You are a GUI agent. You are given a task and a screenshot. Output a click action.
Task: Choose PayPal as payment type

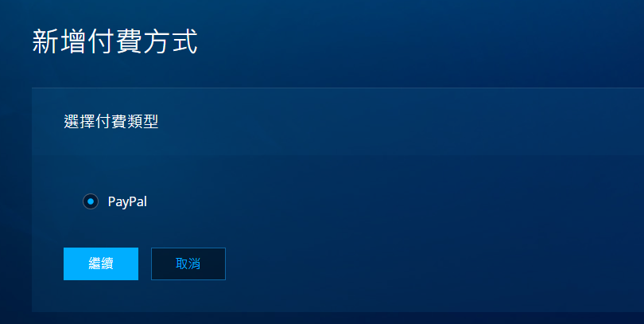pyautogui.click(x=91, y=201)
